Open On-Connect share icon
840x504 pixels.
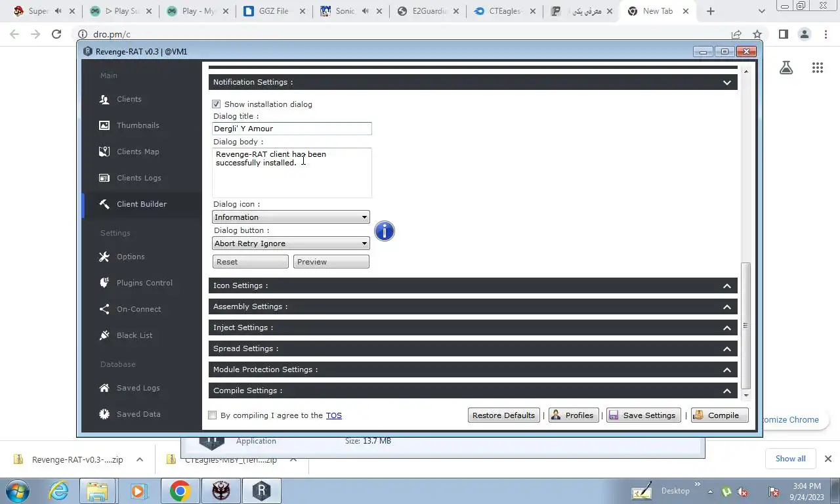[104, 309]
